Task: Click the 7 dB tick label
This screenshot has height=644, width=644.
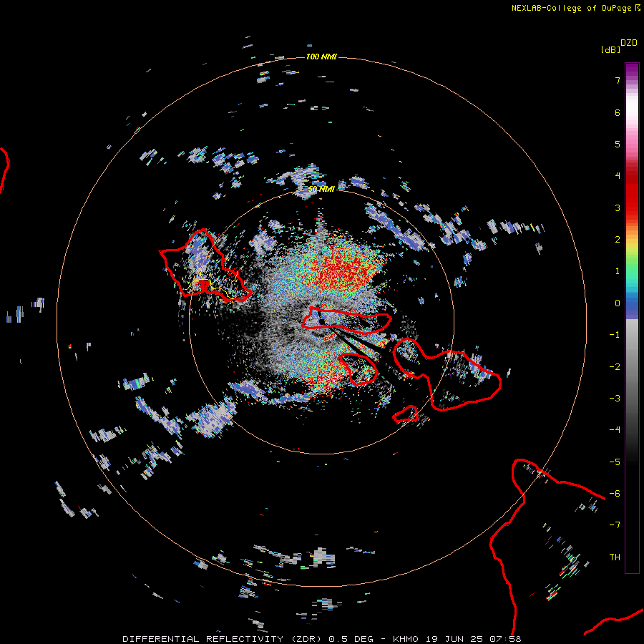Action: tap(618, 80)
